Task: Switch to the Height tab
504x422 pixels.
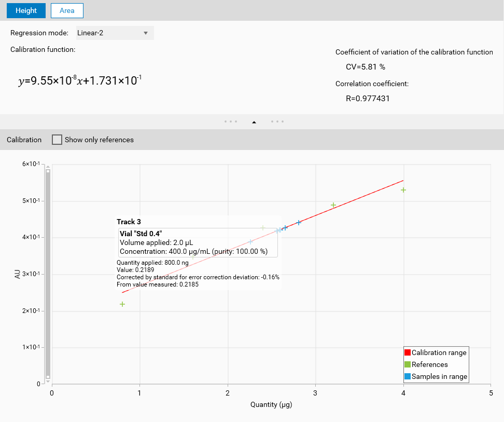Action: point(26,10)
